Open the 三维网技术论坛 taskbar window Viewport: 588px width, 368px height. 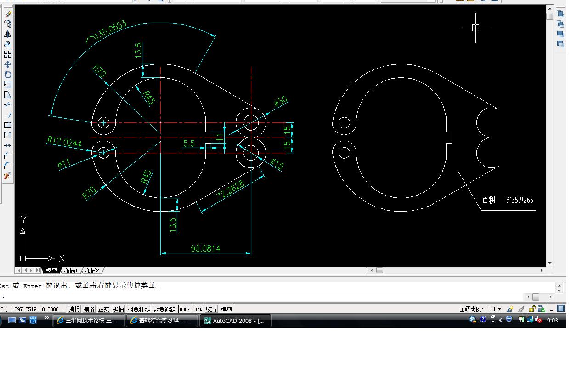89,321
